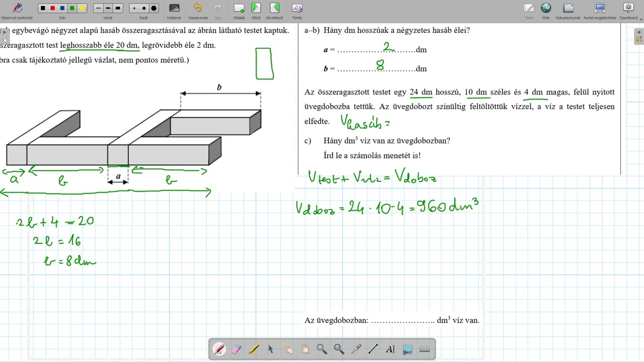
Task: Select the Eraser tool in stylus palette
Action: click(236, 349)
